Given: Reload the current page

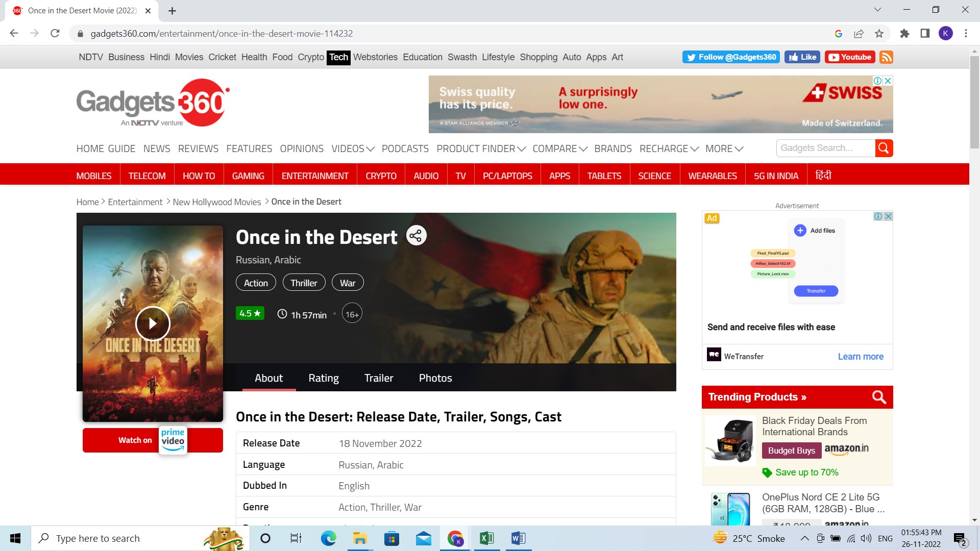Looking at the screenshot, I should point(55,34).
